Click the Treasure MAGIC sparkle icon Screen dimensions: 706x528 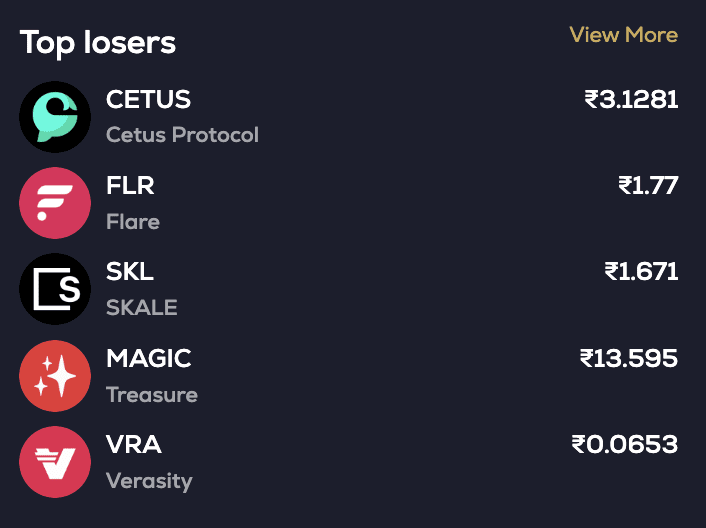[x=55, y=376]
